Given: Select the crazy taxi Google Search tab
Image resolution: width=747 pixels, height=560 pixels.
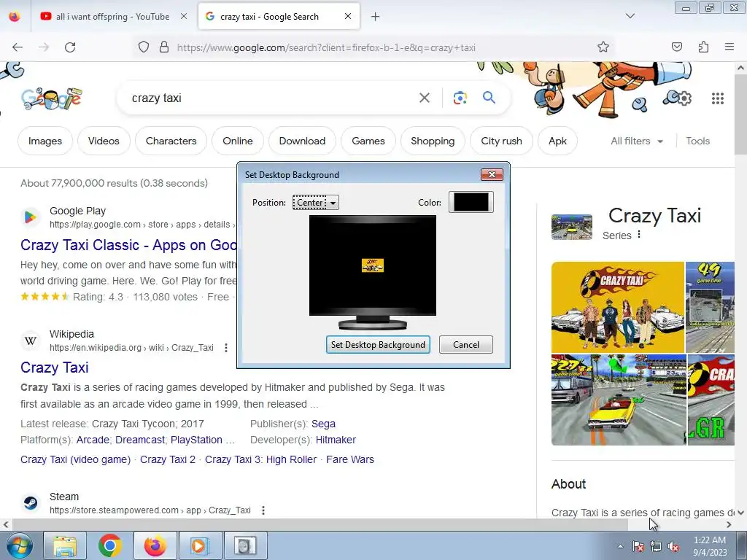Looking at the screenshot, I should (279, 17).
